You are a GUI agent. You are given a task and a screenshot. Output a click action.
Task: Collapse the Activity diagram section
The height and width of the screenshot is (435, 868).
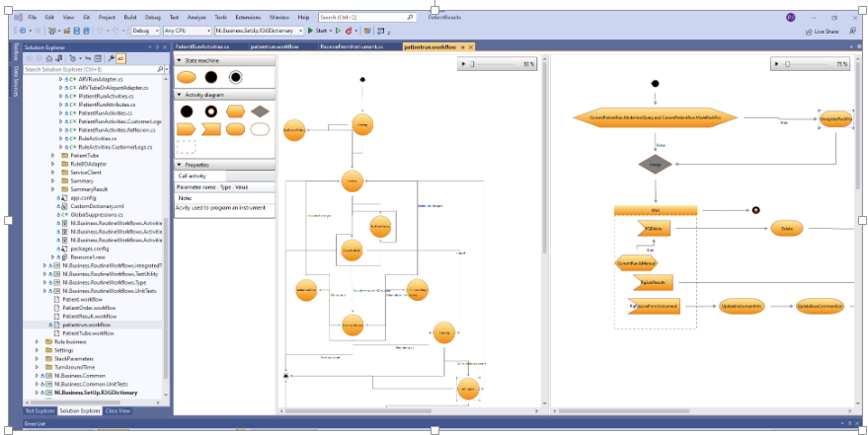(179, 95)
